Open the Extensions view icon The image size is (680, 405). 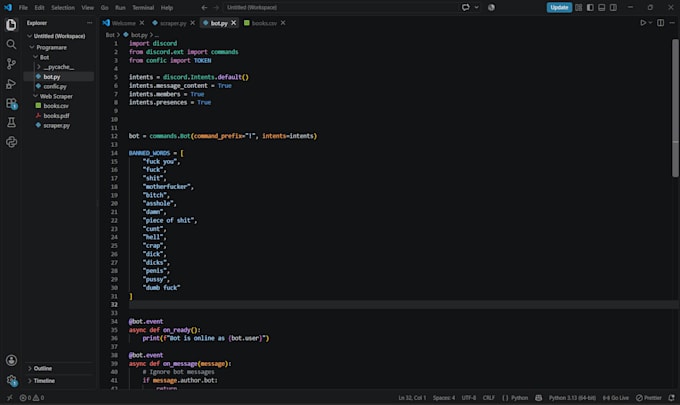(x=11, y=103)
